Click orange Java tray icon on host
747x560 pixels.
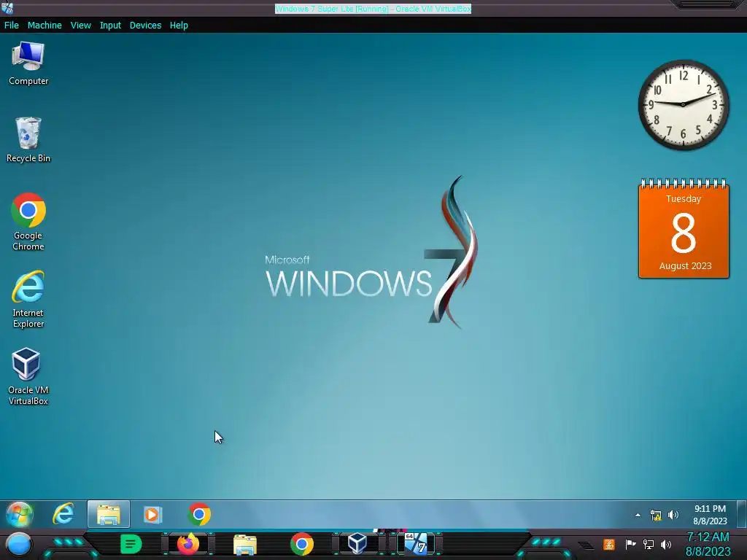coord(609,544)
